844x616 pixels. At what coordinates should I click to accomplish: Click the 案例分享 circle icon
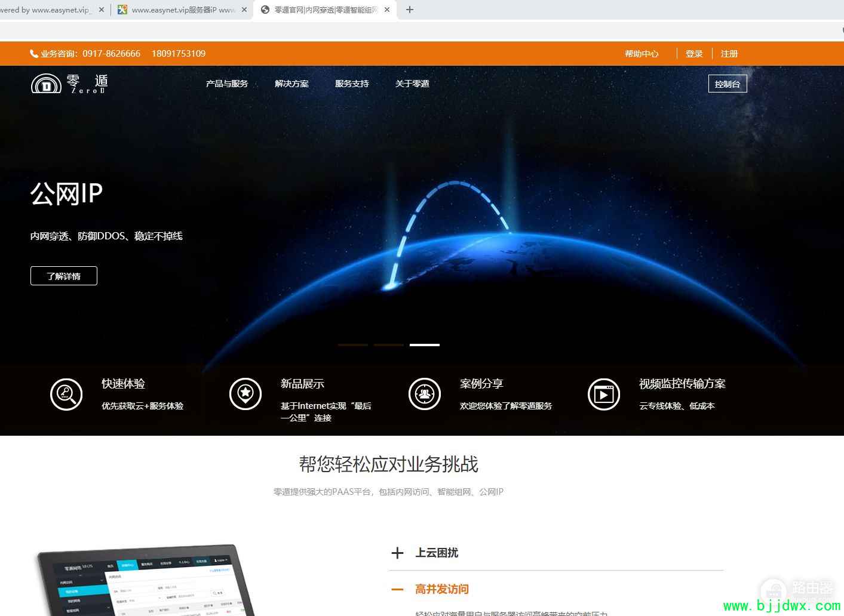tap(425, 394)
